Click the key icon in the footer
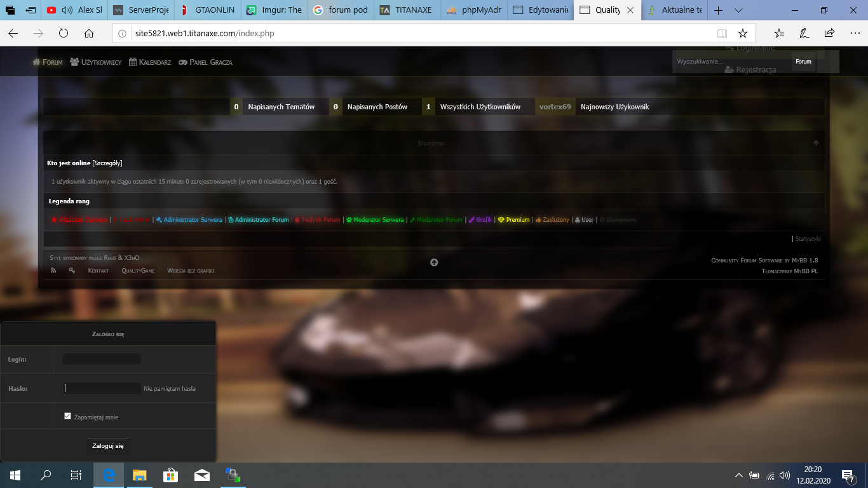 [72, 271]
